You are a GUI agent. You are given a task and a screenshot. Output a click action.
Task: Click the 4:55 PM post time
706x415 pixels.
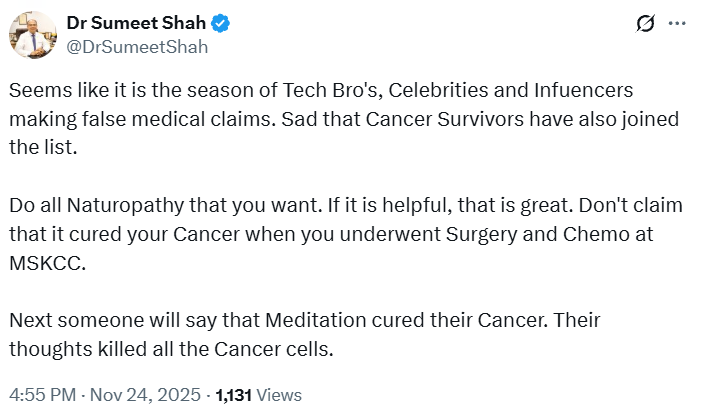(x=42, y=394)
